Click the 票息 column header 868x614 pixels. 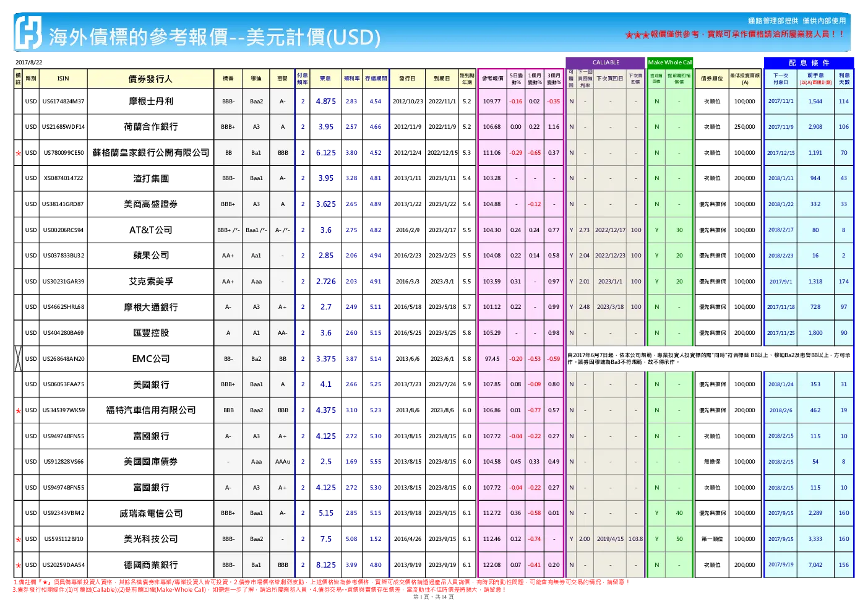point(325,79)
